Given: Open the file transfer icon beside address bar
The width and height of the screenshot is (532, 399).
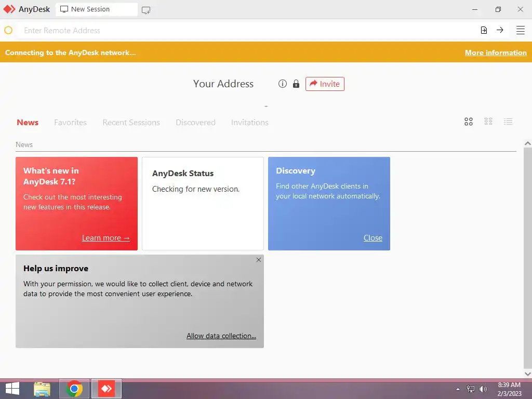Looking at the screenshot, I should [x=484, y=30].
